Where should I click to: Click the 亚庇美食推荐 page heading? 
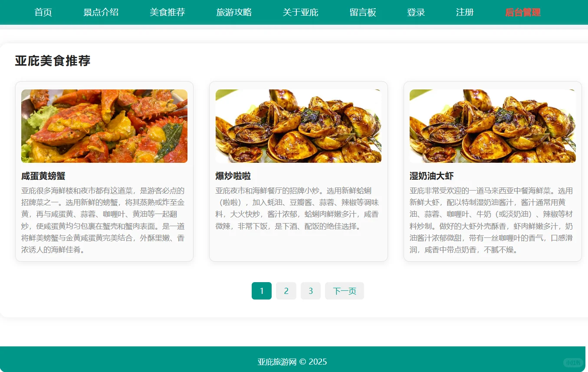[x=53, y=61]
